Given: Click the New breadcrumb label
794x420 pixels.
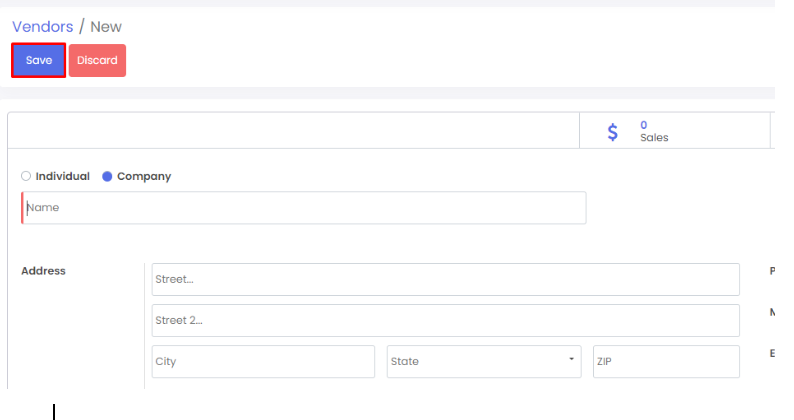Looking at the screenshot, I should coord(106,27).
